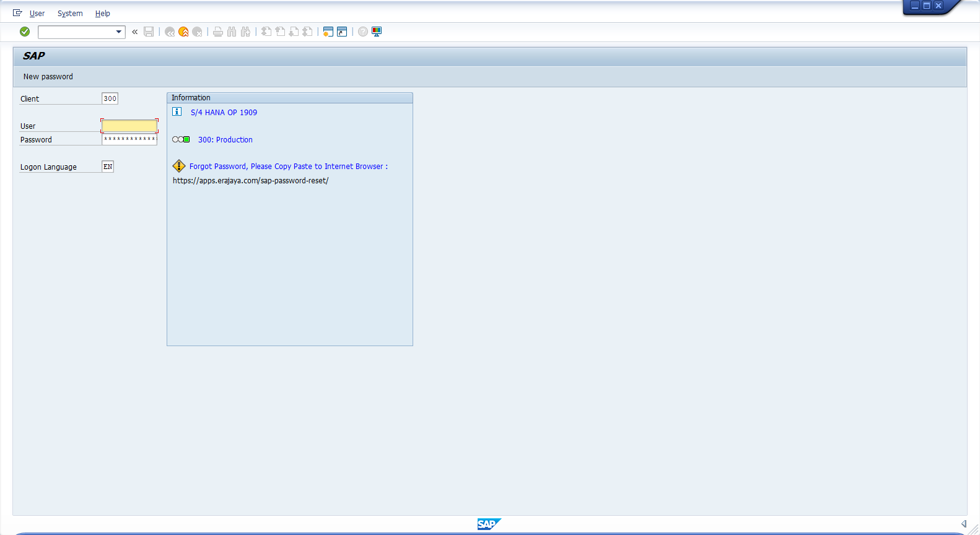Click the New password button
This screenshot has height=535, width=980.
[x=48, y=77]
